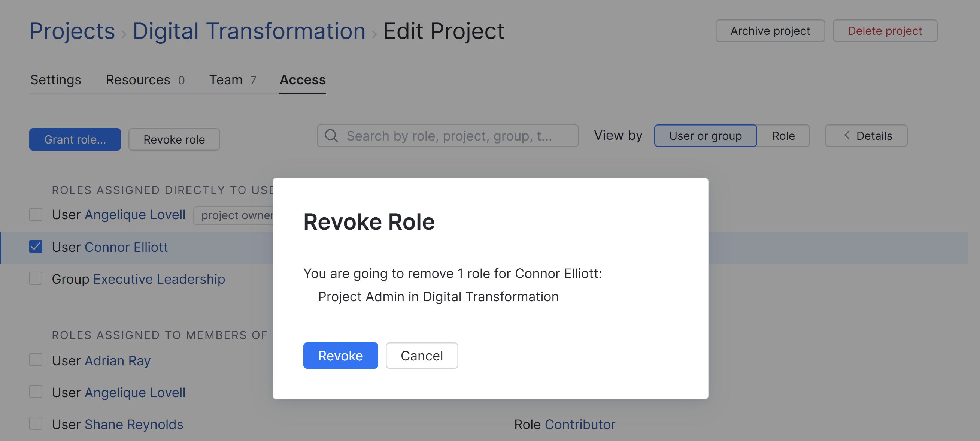The width and height of the screenshot is (980, 441).
Task: Select the Shane Reynolds checkbox
Action: point(36,423)
